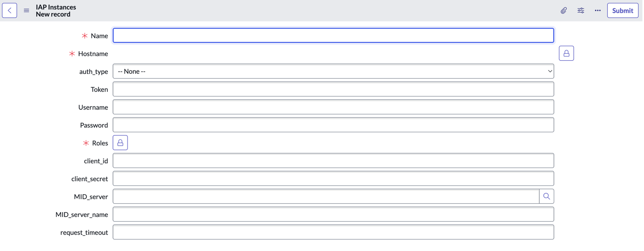Click the Password input field
The width and height of the screenshot is (644, 251).
(333, 125)
